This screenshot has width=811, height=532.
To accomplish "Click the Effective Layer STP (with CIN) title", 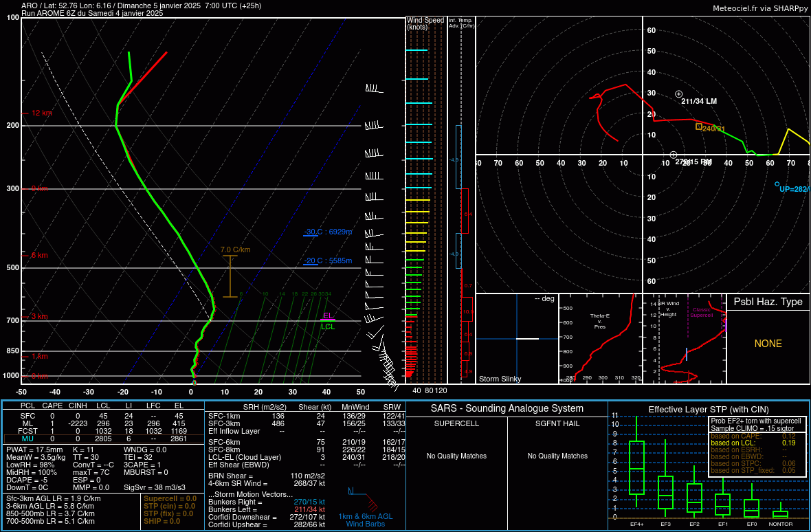I will 708,410.
